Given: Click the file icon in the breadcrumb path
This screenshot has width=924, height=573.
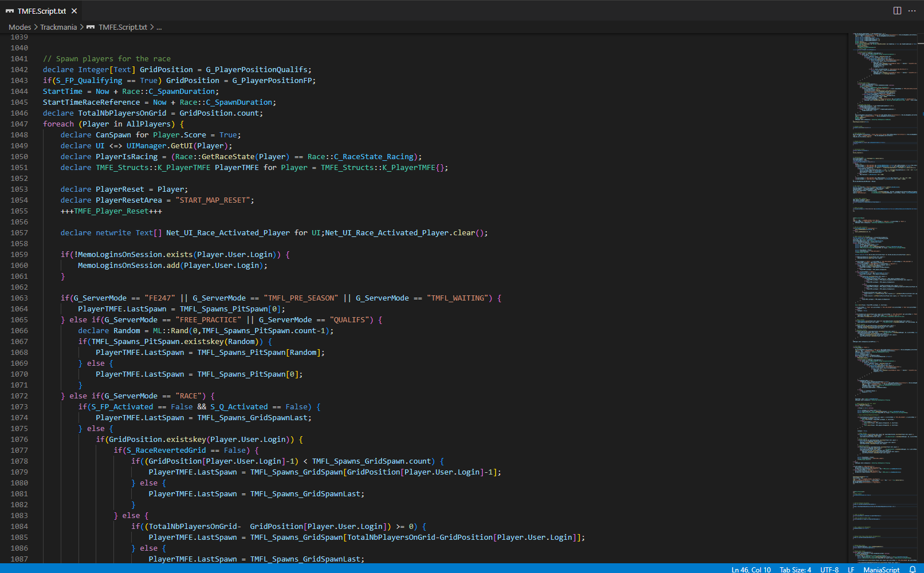Looking at the screenshot, I should pos(91,27).
